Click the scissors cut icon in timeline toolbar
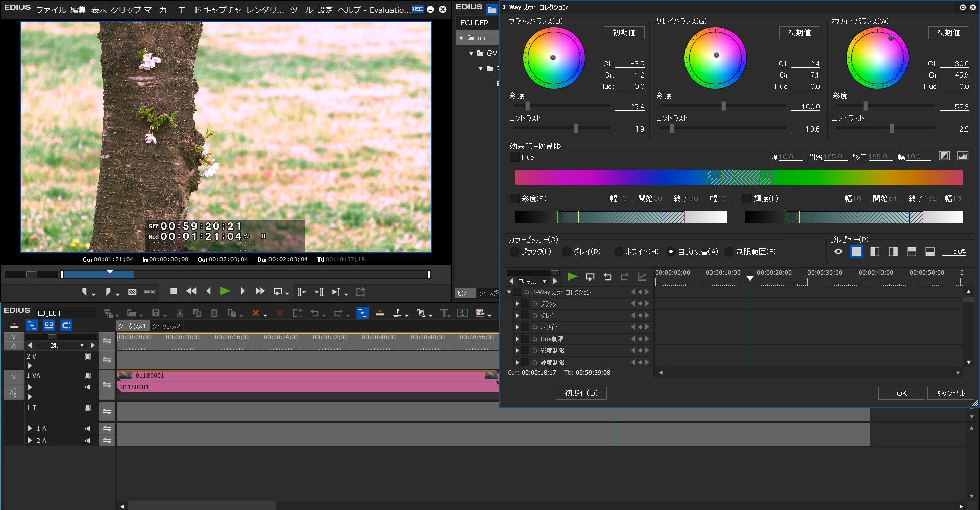Screen dimensions: 980x510 tap(180, 313)
